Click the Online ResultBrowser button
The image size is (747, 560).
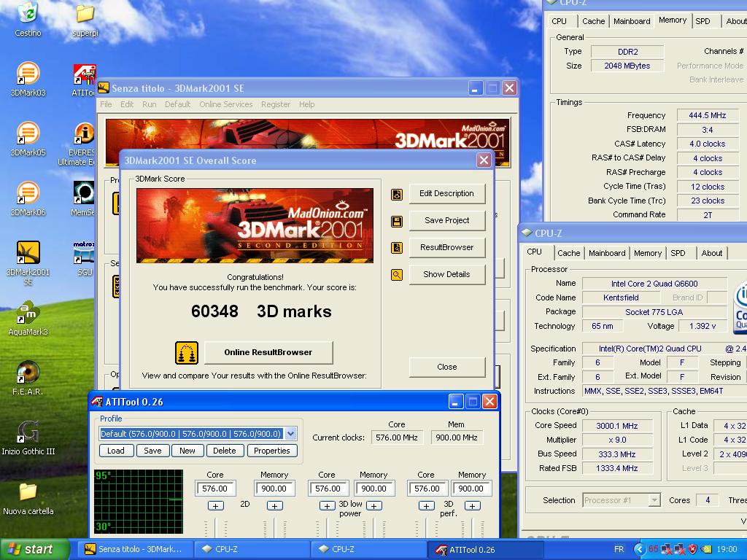coord(268,352)
